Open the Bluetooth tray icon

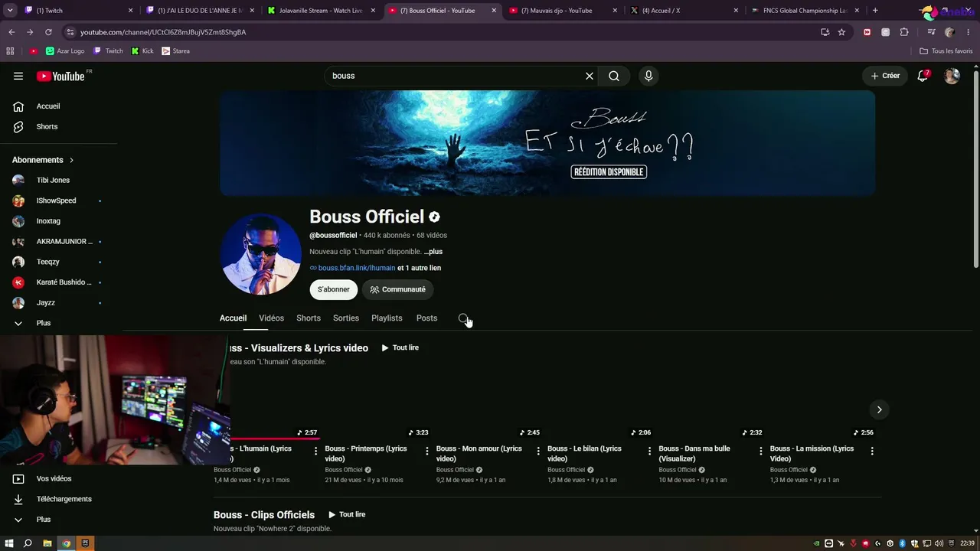tap(903, 543)
